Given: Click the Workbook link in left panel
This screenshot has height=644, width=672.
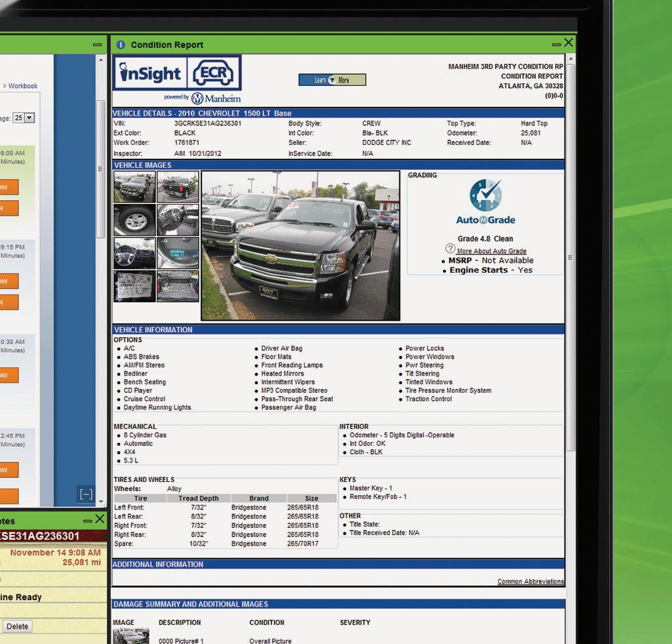Looking at the screenshot, I should click(23, 86).
